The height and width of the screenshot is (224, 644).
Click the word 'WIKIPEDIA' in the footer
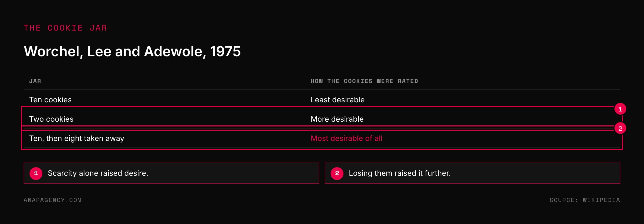(602, 200)
